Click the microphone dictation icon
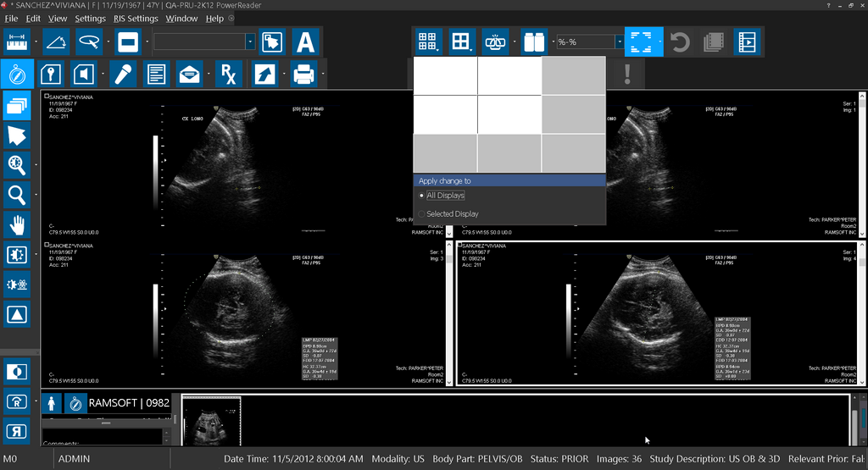 pyautogui.click(x=123, y=75)
